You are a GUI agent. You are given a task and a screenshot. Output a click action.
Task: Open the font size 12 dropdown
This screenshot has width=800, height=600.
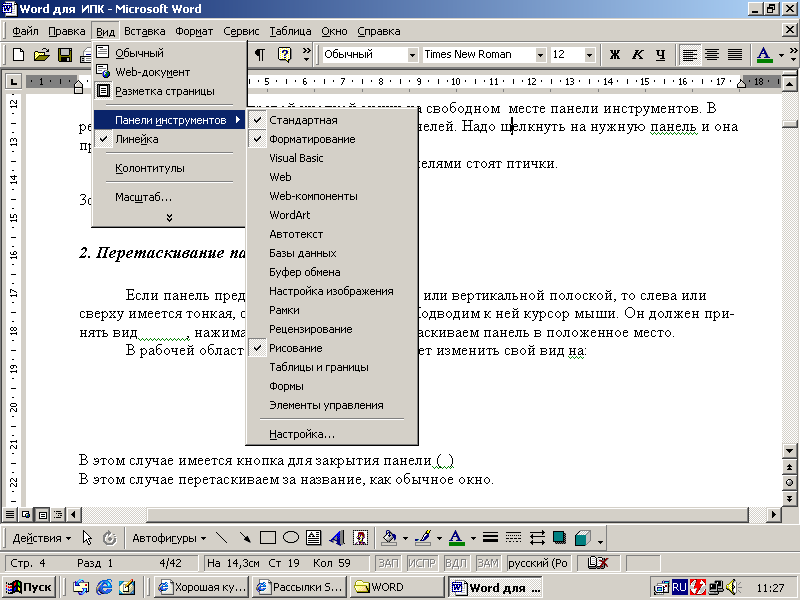(x=589, y=55)
